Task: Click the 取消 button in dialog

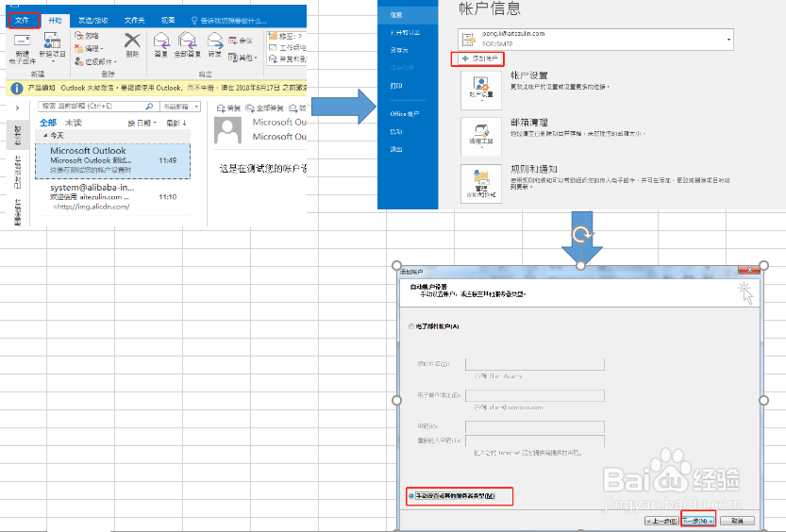Action: [x=737, y=521]
